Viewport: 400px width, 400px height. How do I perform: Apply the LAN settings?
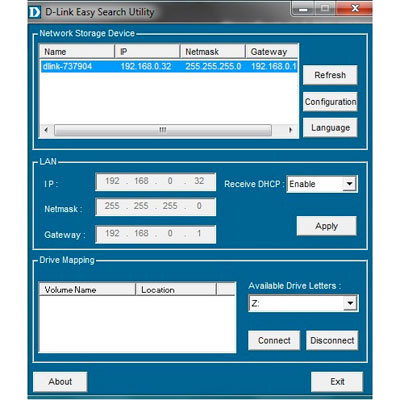327,226
